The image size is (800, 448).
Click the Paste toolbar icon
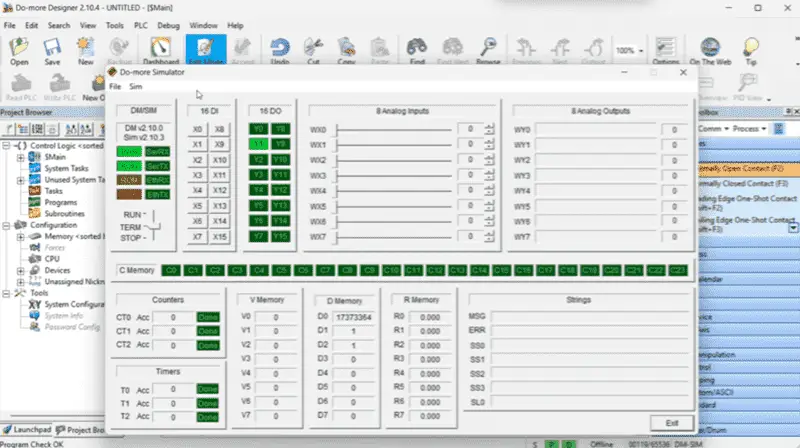380,51
